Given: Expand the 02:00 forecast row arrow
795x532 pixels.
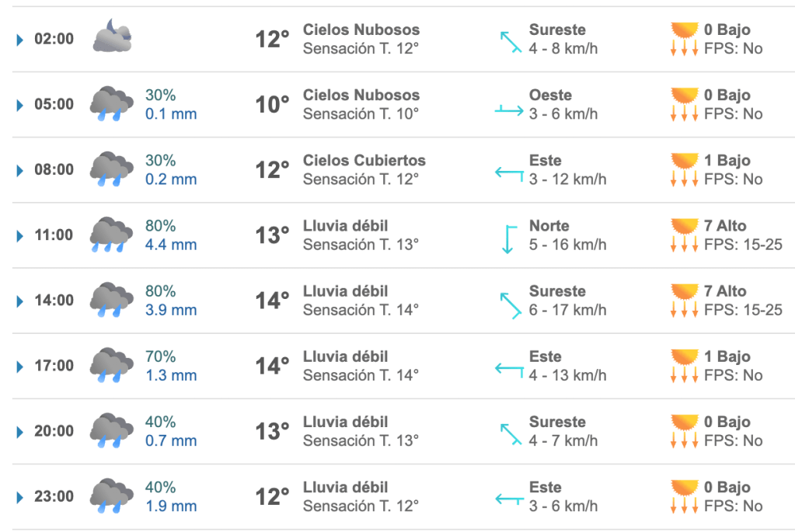Looking at the screenshot, I should click(21, 40).
